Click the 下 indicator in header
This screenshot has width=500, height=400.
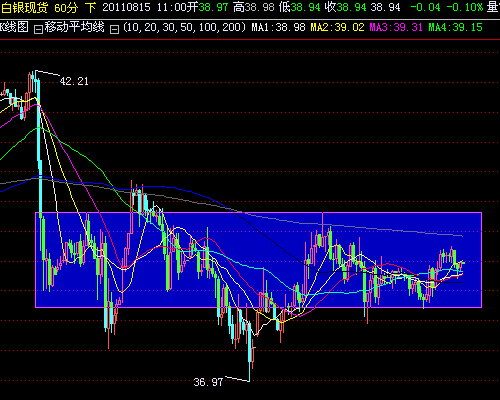pos(90,7)
